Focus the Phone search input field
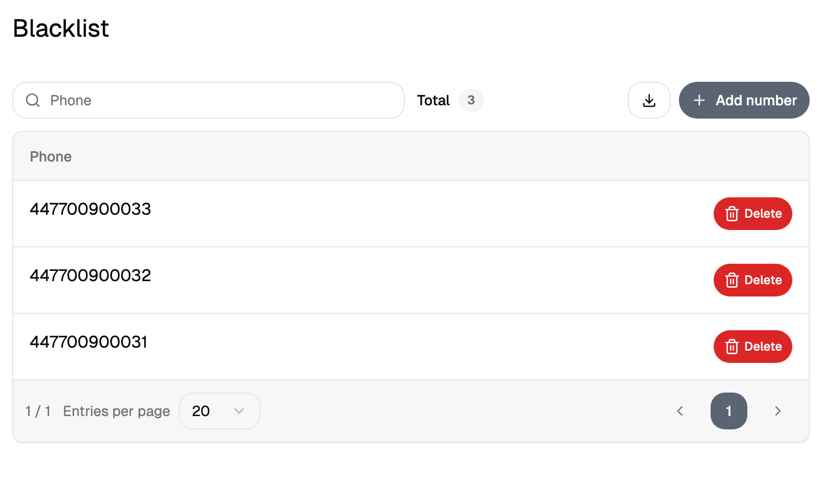The image size is (822, 504). [209, 100]
